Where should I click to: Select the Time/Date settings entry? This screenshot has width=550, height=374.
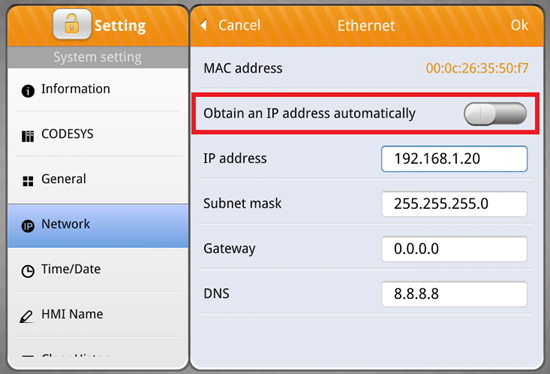98,269
